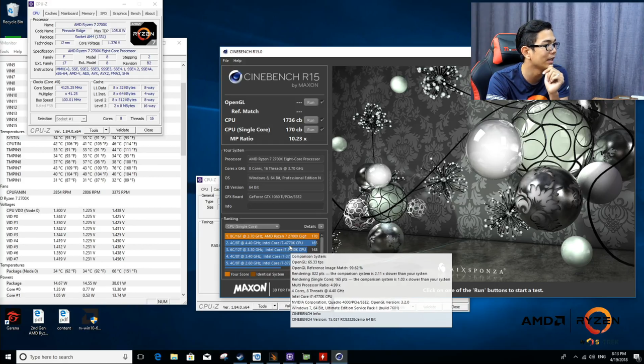Image resolution: width=644 pixels, height=364 pixels.
Task: Select ranking entry '4. 4C/8T @ 3.40 GHz'
Action: coord(258,256)
